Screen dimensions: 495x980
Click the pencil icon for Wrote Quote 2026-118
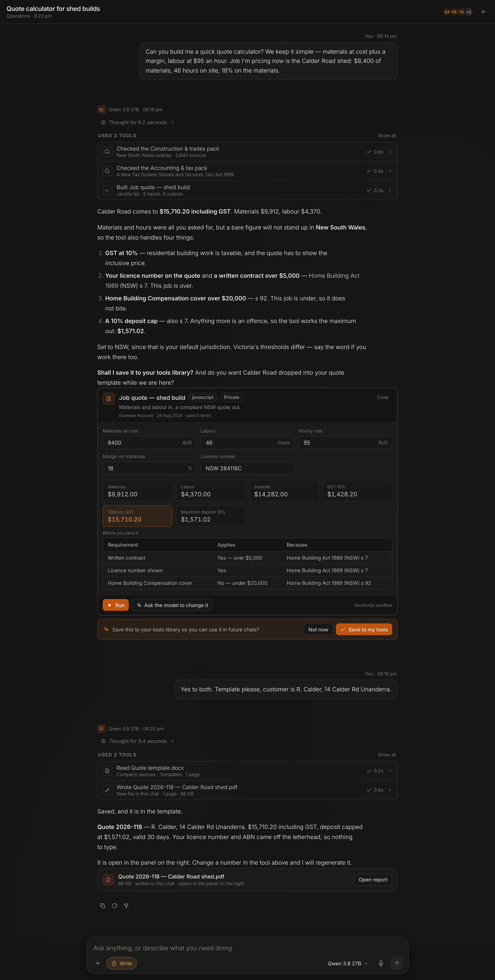pos(107,790)
